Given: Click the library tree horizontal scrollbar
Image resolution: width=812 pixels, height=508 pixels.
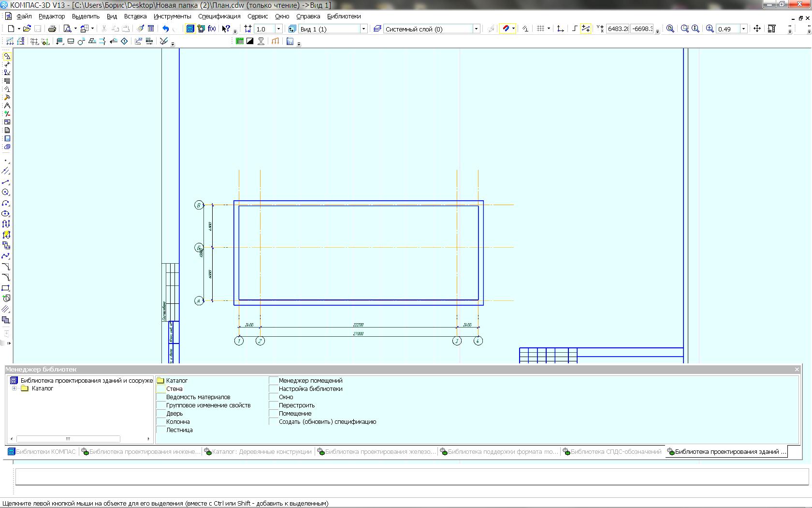Looking at the screenshot, I should click(x=68, y=439).
